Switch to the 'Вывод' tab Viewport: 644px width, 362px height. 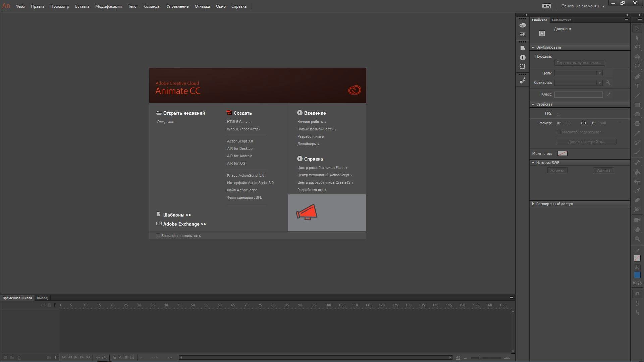click(x=42, y=298)
